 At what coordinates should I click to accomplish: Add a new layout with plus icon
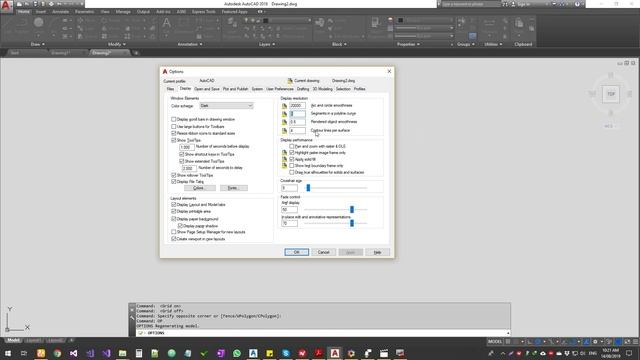pyautogui.click(x=71, y=340)
